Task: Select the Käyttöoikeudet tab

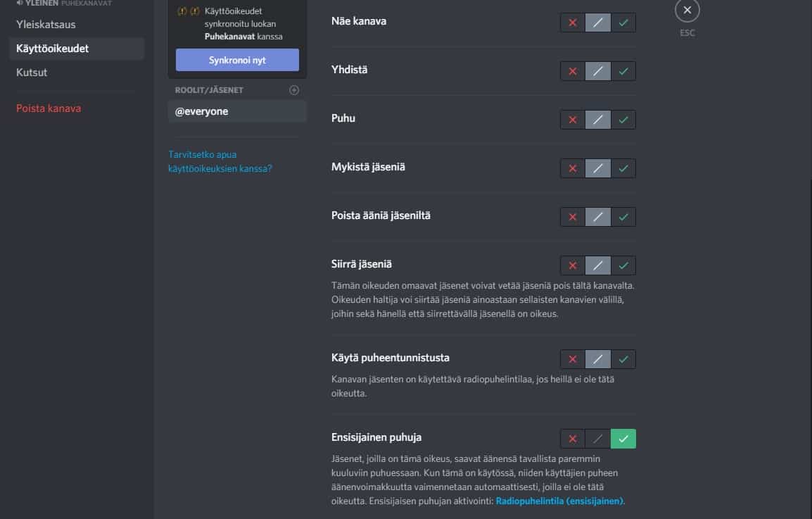Action: pyautogui.click(x=77, y=48)
